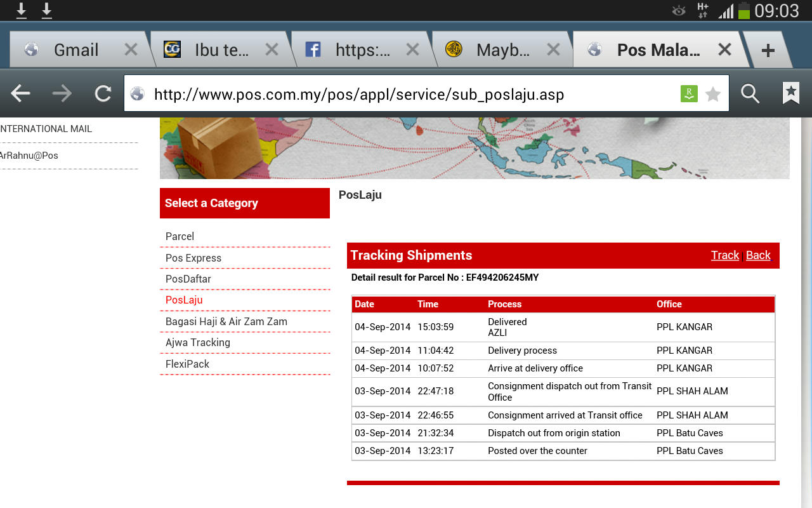This screenshot has height=508, width=812.
Task: Open the Parcel category
Action: 180,236
